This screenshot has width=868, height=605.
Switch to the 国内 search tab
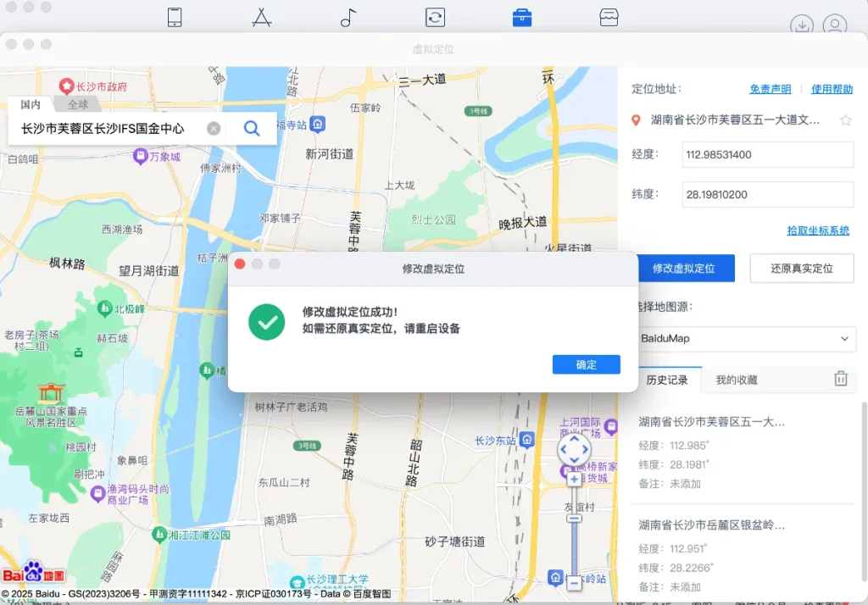coord(31,104)
